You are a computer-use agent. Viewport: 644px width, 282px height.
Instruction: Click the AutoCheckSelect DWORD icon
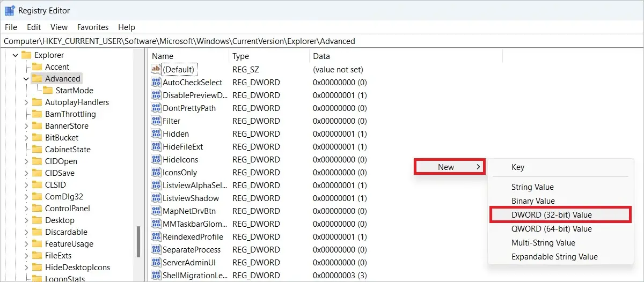[x=156, y=82]
